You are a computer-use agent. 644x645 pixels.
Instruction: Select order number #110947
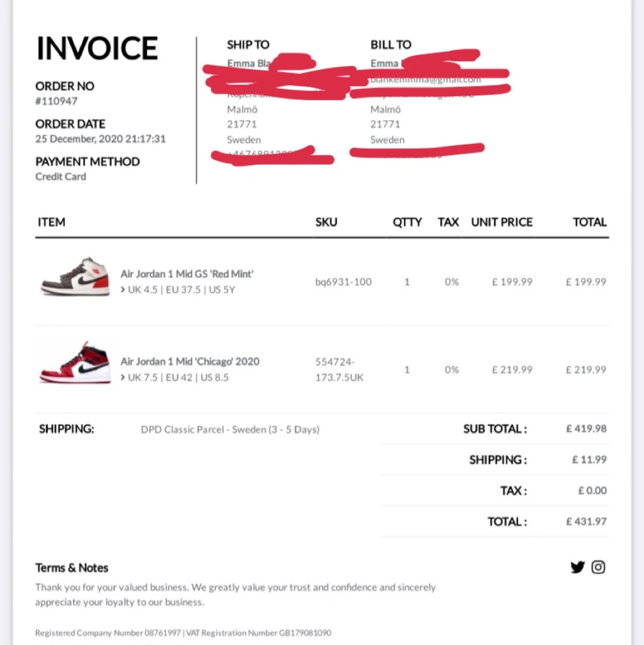[x=56, y=101]
